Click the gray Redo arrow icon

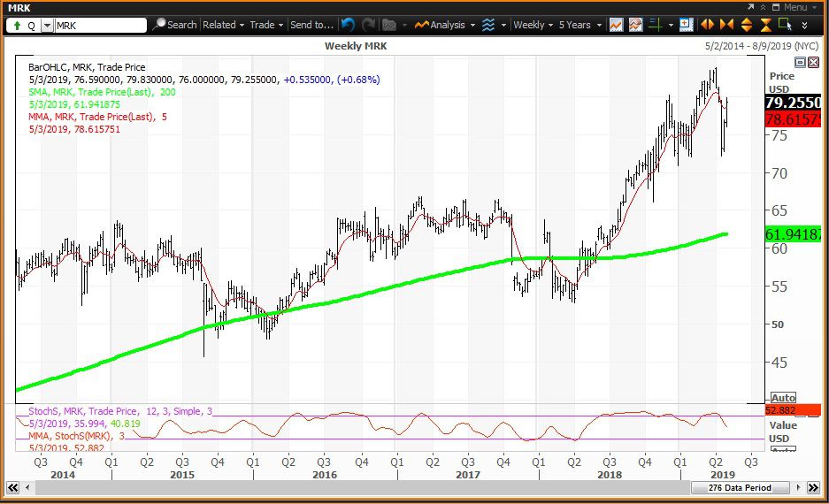click(369, 24)
